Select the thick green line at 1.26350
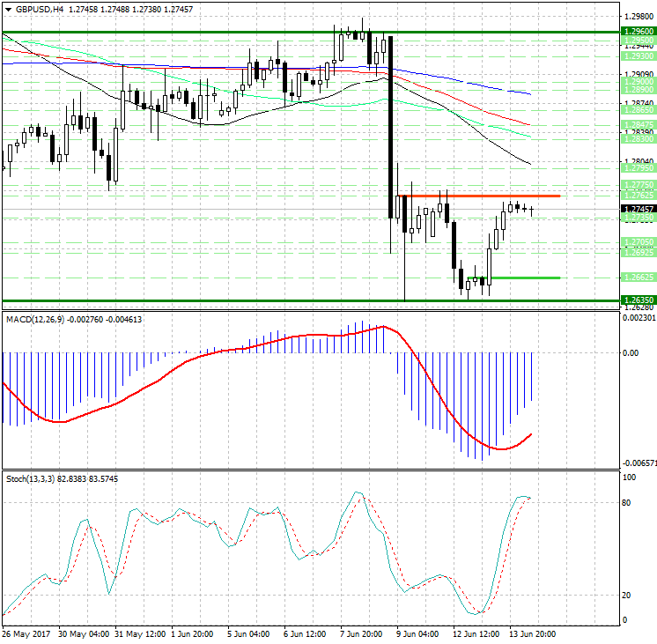The width and height of the screenshot is (657, 644). tap(311, 300)
